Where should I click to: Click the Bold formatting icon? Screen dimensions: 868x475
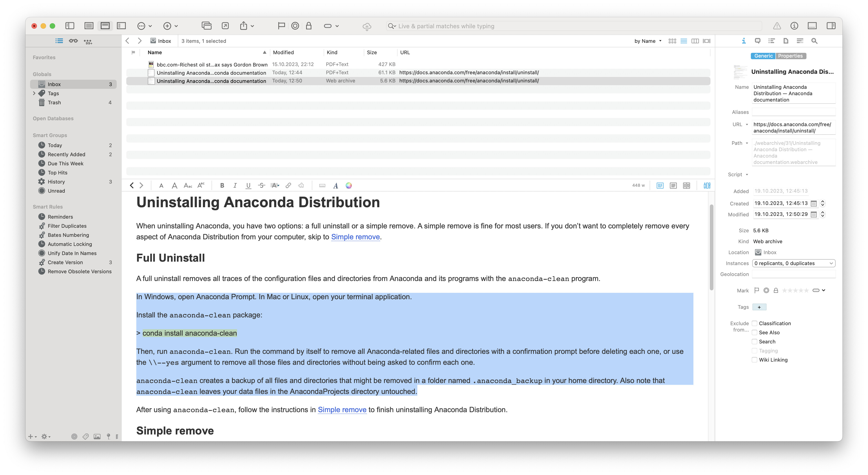(x=222, y=186)
